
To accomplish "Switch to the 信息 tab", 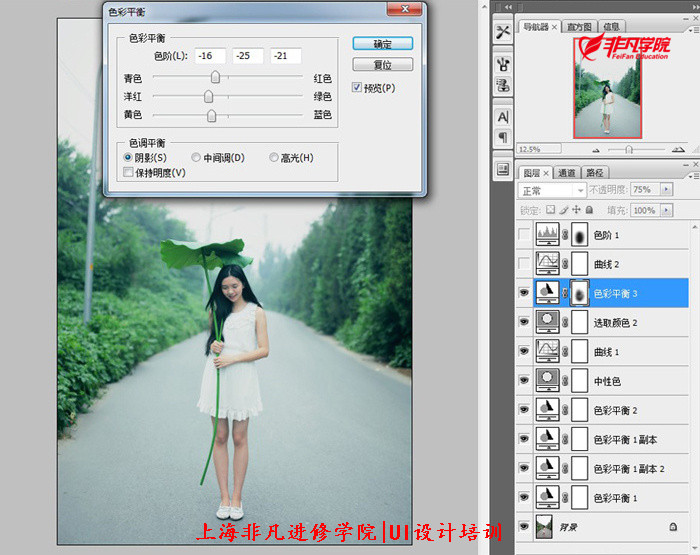I will (x=611, y=27).
